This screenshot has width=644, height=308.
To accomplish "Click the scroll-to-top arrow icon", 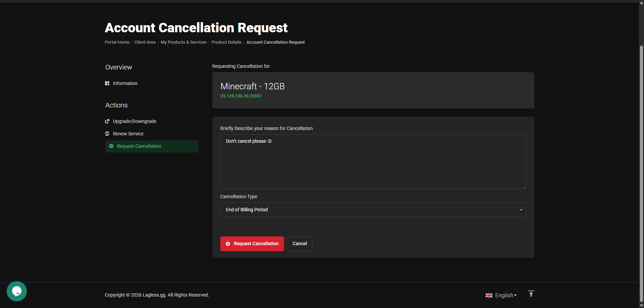I will pos(531,294).
